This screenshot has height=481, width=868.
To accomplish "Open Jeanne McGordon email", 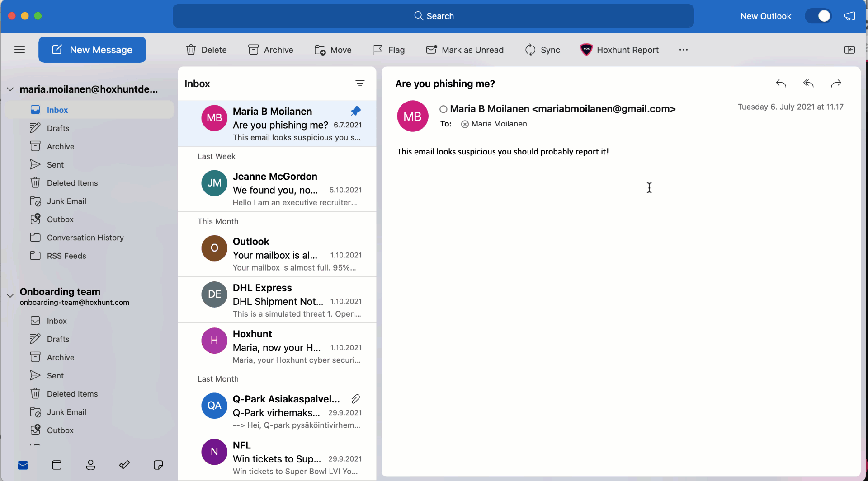I will [277, 189].
